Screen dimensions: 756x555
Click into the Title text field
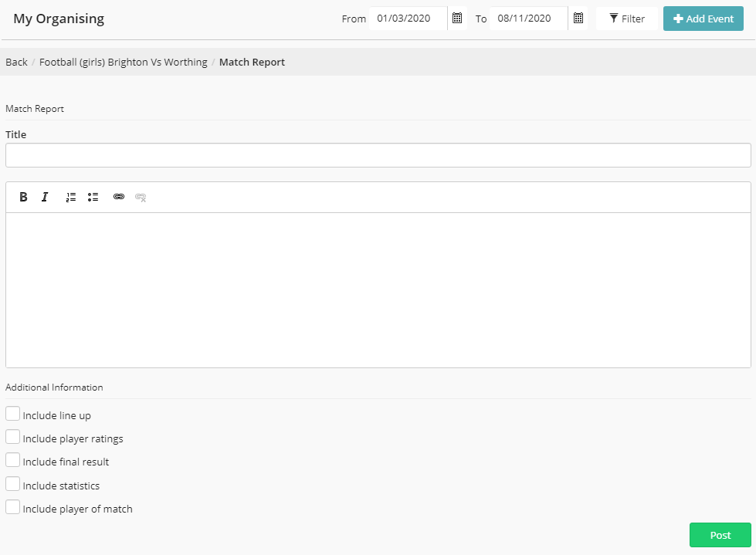pos(378,155)
